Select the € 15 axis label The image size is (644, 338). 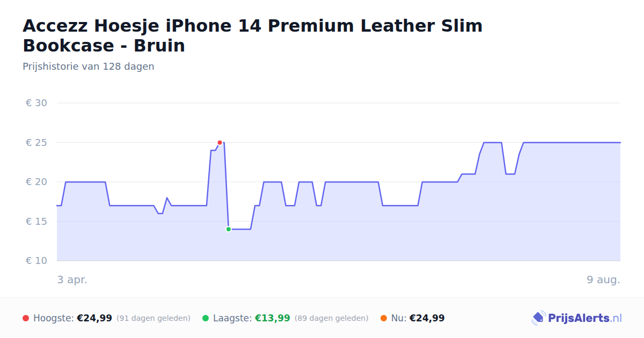36,222
